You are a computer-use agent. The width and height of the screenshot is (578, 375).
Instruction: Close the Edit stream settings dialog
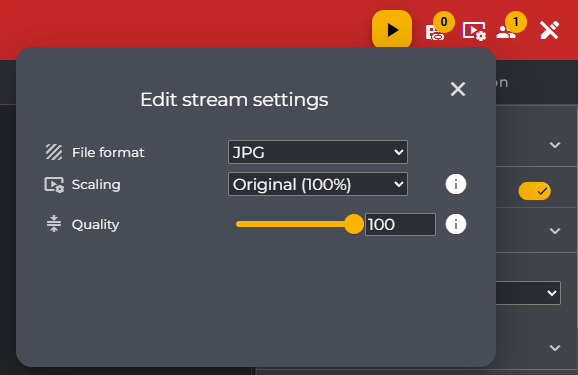[458, 89]
